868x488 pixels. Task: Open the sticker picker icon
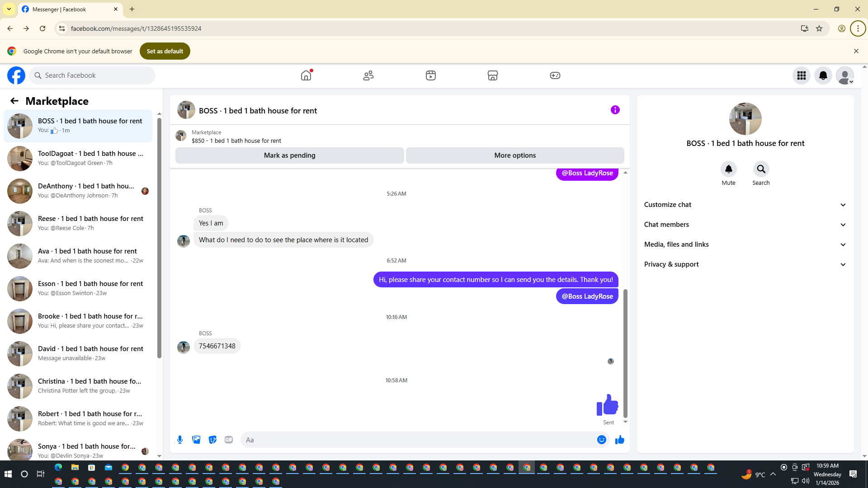[212, 440]
